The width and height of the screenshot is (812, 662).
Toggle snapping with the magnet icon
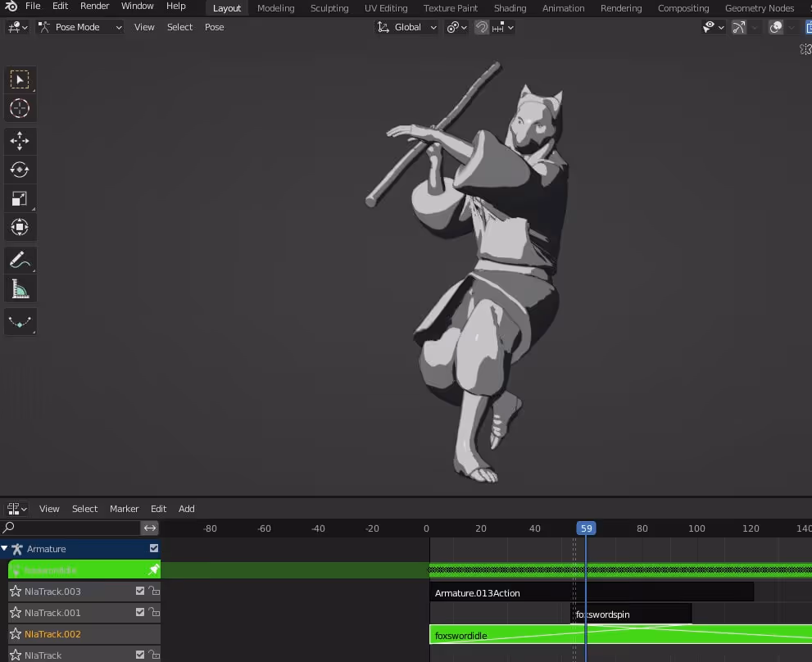[481, 27]
